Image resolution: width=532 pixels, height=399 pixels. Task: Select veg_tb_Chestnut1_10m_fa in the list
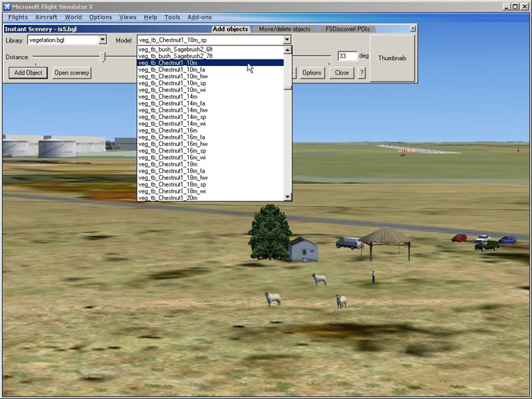click(211, 70)
